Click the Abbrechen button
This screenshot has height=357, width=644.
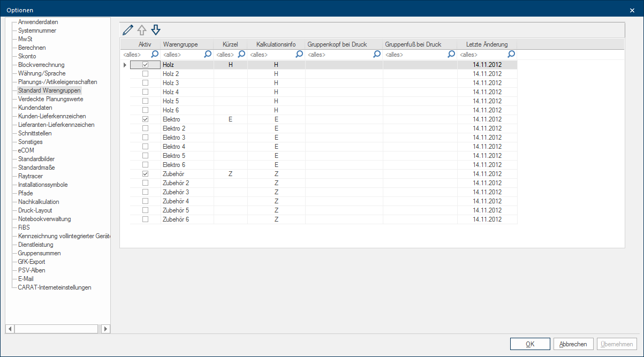[x=573, y=344]
